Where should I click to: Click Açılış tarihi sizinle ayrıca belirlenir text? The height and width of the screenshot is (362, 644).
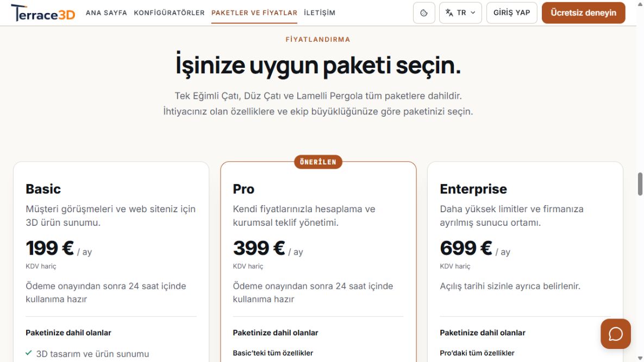510,286
